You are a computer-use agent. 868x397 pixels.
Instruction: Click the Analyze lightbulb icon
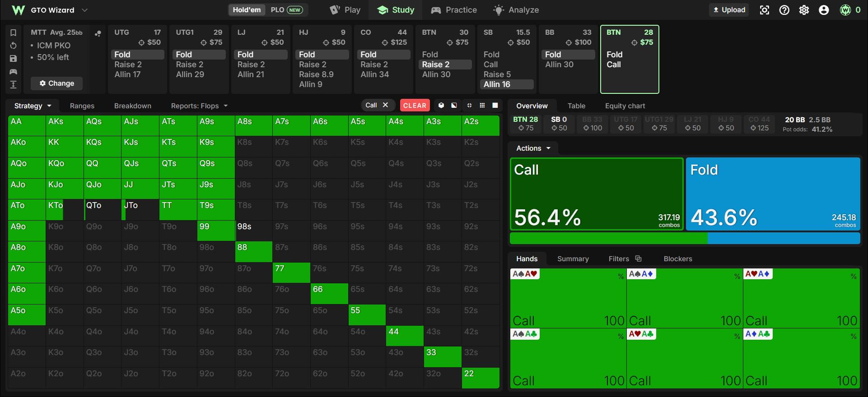499,10
